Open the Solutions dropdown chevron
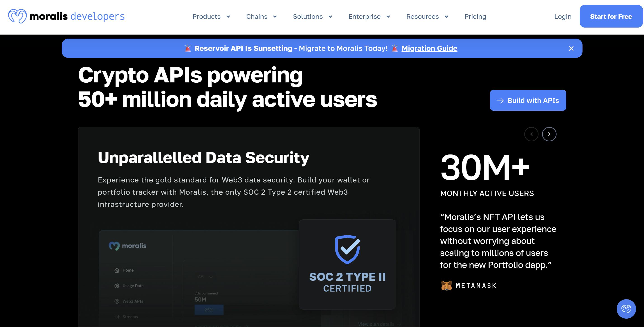644x327 pixels. pos(330,17)
